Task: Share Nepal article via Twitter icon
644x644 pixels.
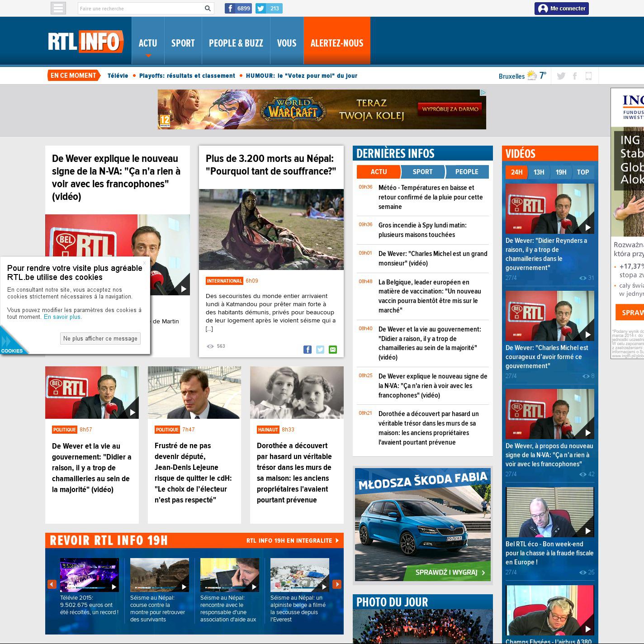Action: point(320,350)
